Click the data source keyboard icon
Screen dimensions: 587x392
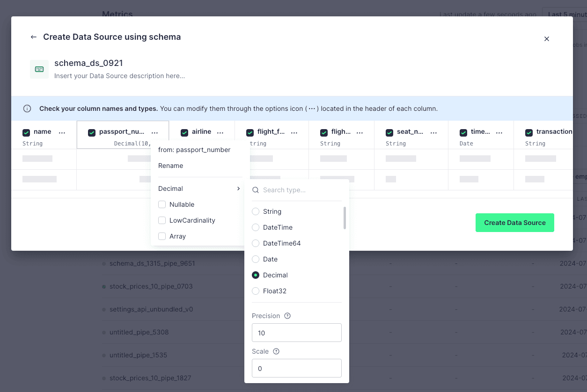[39, 69]
